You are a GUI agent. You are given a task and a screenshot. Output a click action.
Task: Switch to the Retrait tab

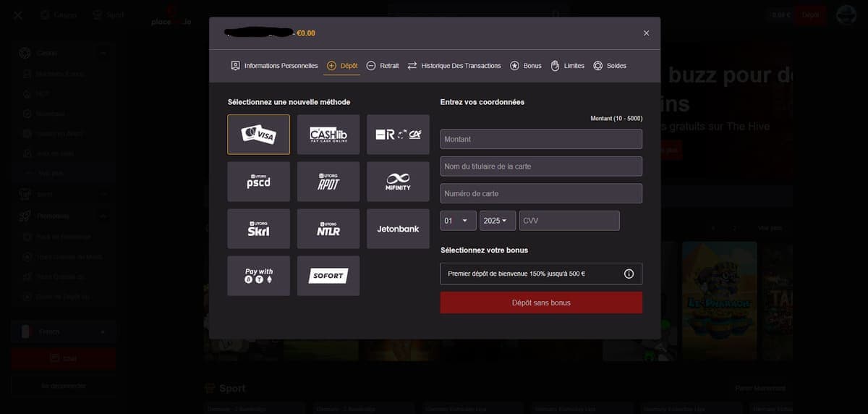pyautogui.click(x=383, y=66)
